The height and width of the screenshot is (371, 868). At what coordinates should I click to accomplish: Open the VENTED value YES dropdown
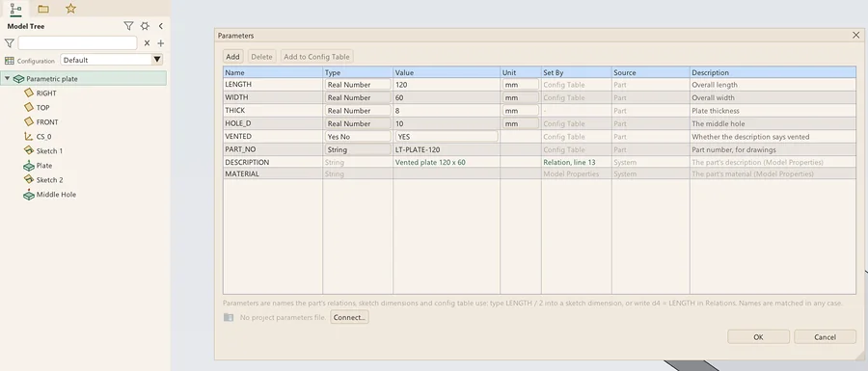(x=447, y=137)
